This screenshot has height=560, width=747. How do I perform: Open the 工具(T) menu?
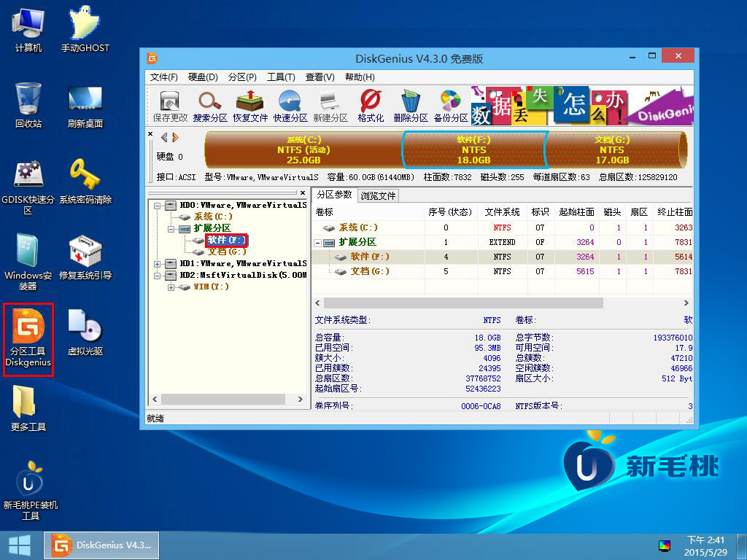[x=281, y=77]
